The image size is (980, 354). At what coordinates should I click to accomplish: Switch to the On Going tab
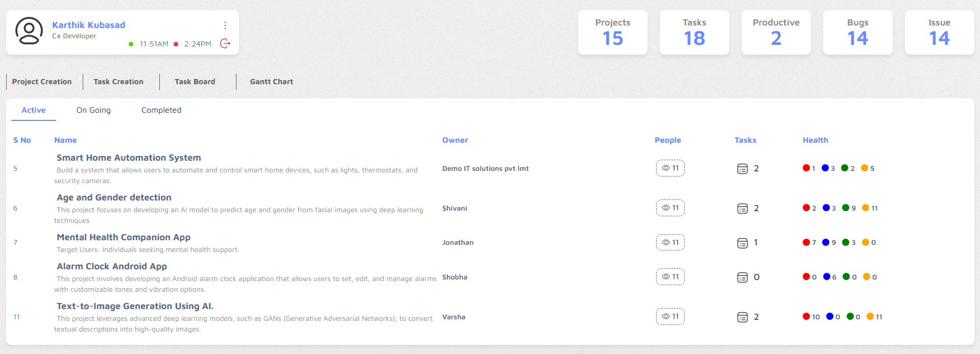[93, 110]
